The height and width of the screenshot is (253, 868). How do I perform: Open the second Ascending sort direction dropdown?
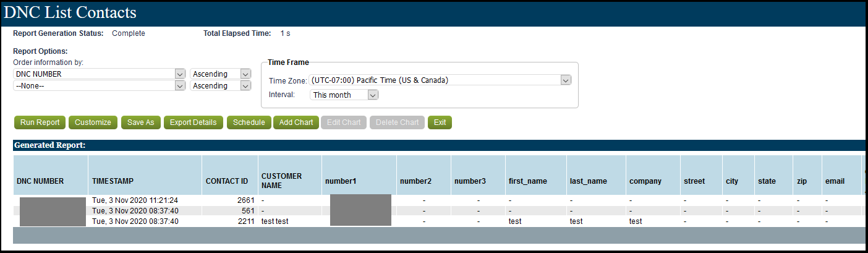point(245,86)
